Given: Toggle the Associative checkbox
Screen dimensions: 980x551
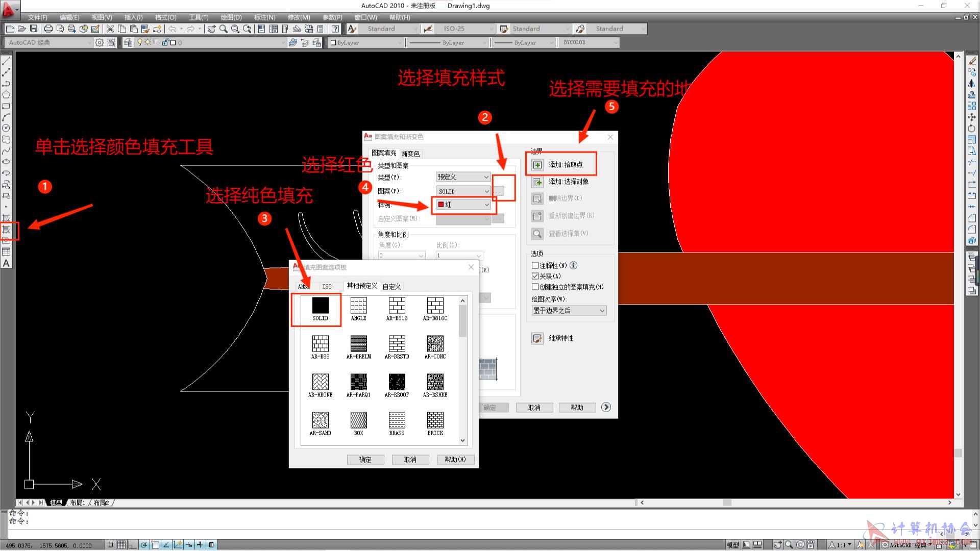Looking at the screenshot, I should tap(535, 276).
